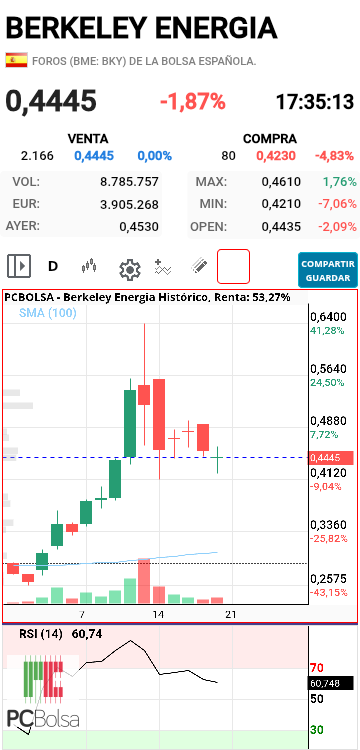Open the FOROS (BME: BKY) link

point(144,61)
